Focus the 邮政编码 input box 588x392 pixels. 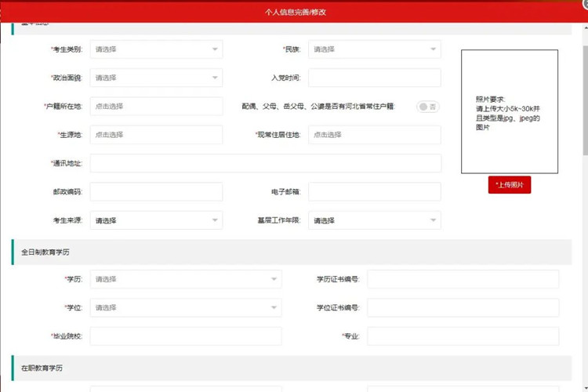point(156,191)
